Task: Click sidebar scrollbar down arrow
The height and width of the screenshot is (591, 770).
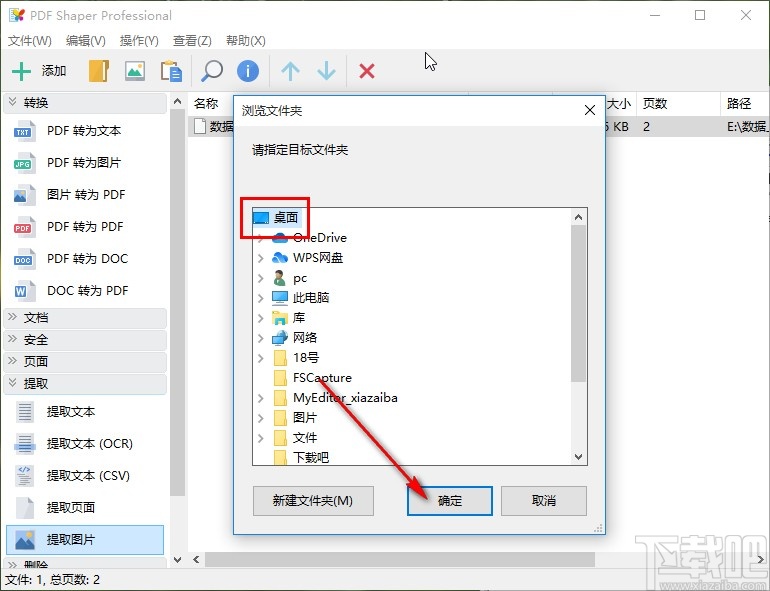Action: point(178,560)
